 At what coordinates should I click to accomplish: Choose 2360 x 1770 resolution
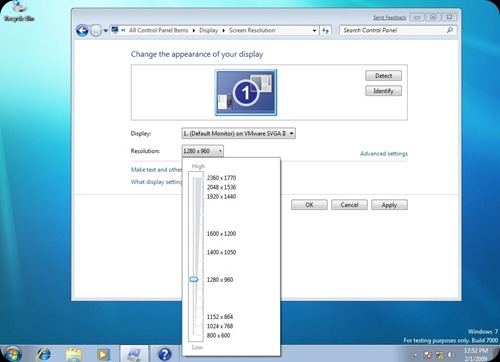point(221,178)
